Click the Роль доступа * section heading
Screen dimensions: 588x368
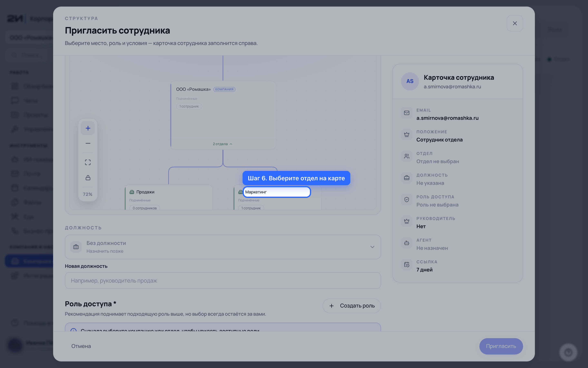[90, 304]
